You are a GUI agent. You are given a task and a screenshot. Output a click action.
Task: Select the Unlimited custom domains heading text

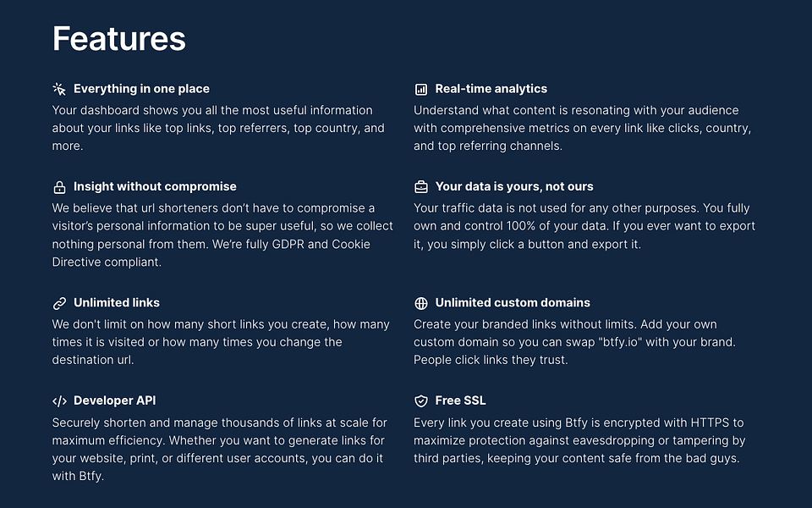tap(513, 303)
